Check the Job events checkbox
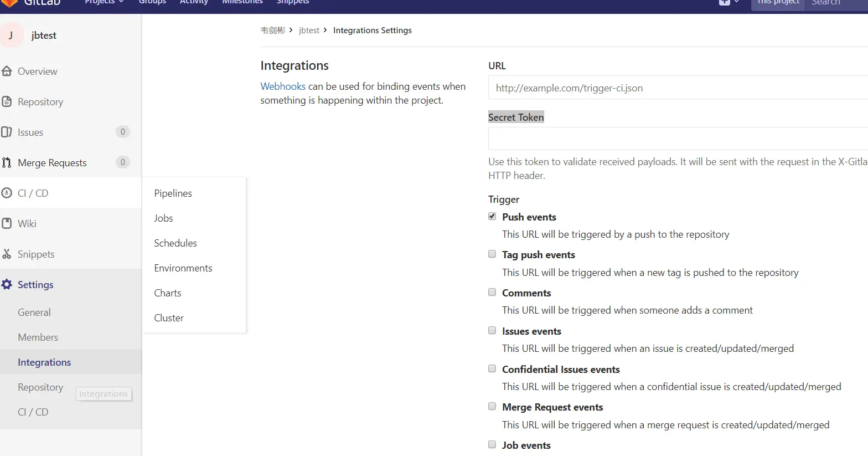Viewport: 868px width, 456px height. [492, 445]
